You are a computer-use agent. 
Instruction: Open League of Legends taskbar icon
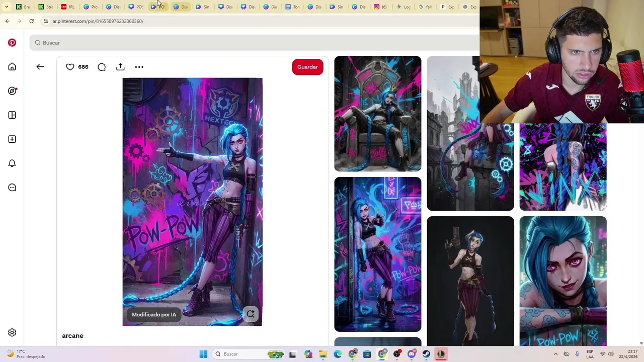pyautogui.click(x=441, y=354)
